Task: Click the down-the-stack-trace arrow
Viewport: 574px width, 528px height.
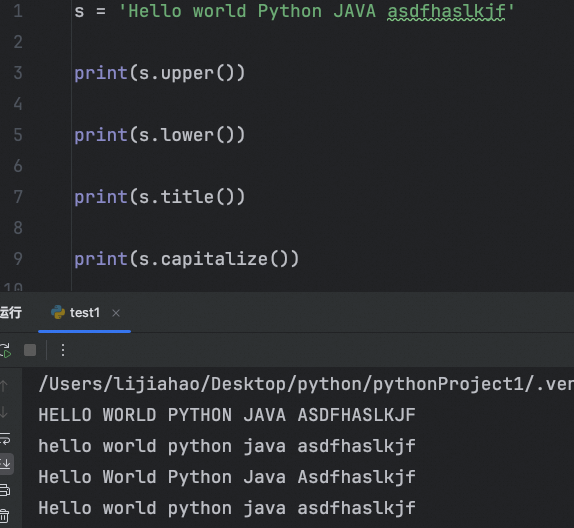Action: coord(4,412)
